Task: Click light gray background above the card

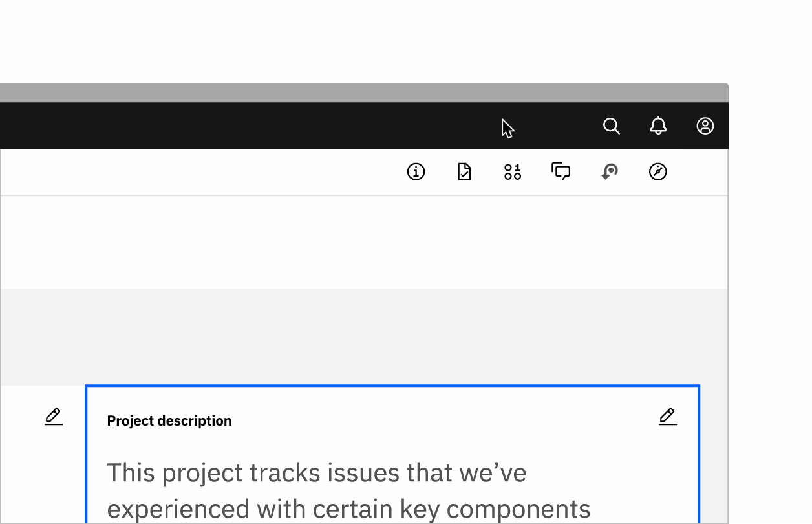Action: click(x=362, y=336)
